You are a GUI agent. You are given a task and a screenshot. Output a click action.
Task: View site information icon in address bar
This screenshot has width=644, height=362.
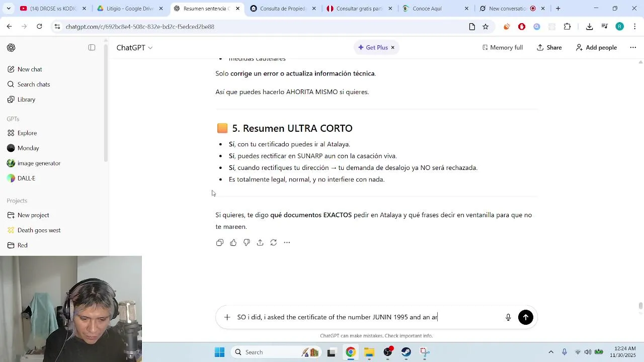click(57, 27)
